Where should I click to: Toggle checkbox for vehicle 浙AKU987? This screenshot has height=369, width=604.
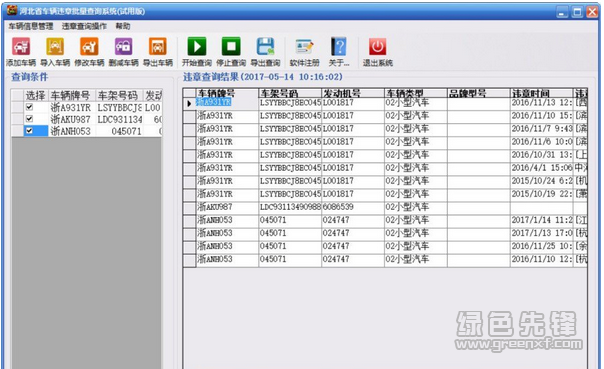(29, 119)
